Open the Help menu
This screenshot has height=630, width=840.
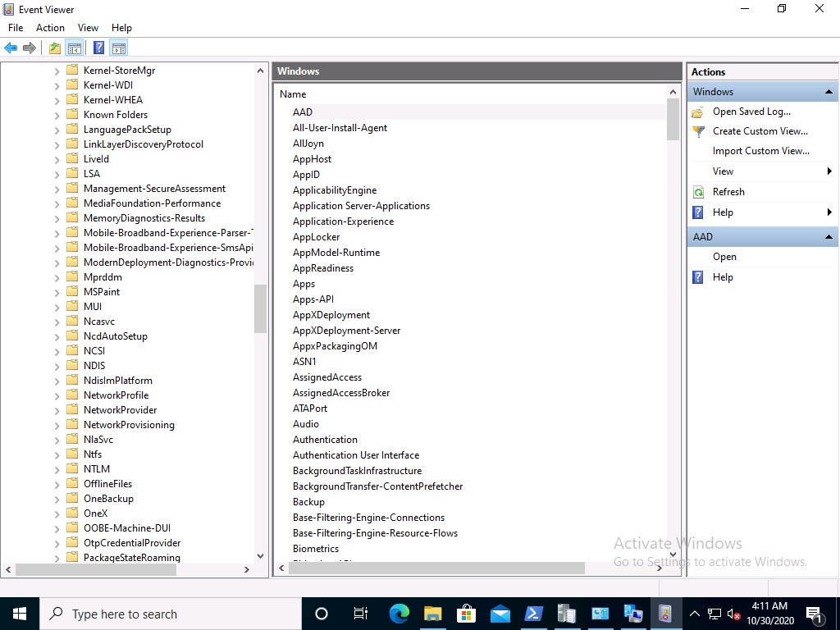[121, 28]
